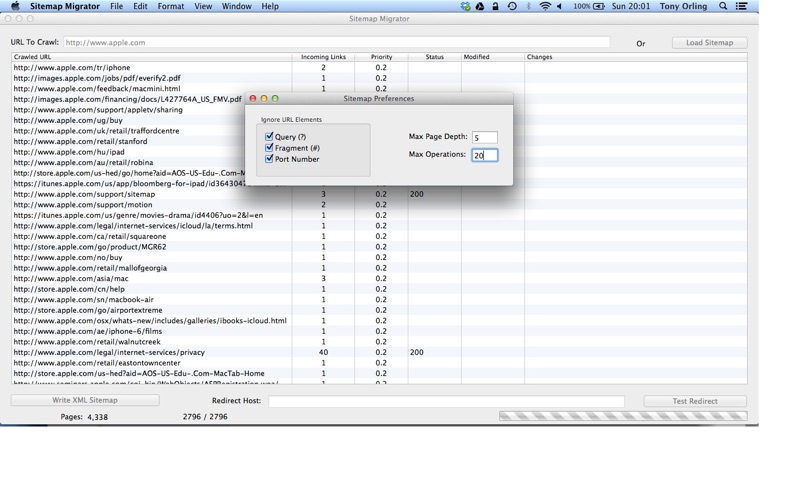Open Spotlight search magnifier icon
Screen dimensions: 800x500
(723, 6)
